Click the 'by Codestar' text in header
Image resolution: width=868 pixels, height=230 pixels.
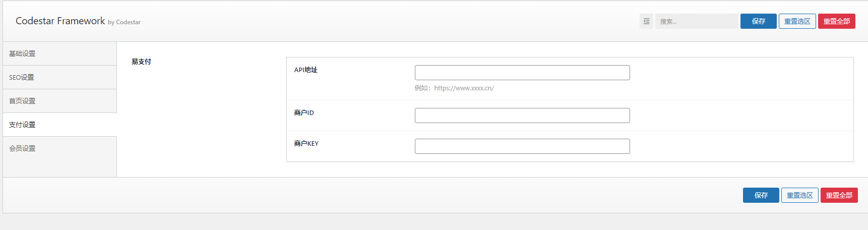pyautogui.click(x=124, y=22)
